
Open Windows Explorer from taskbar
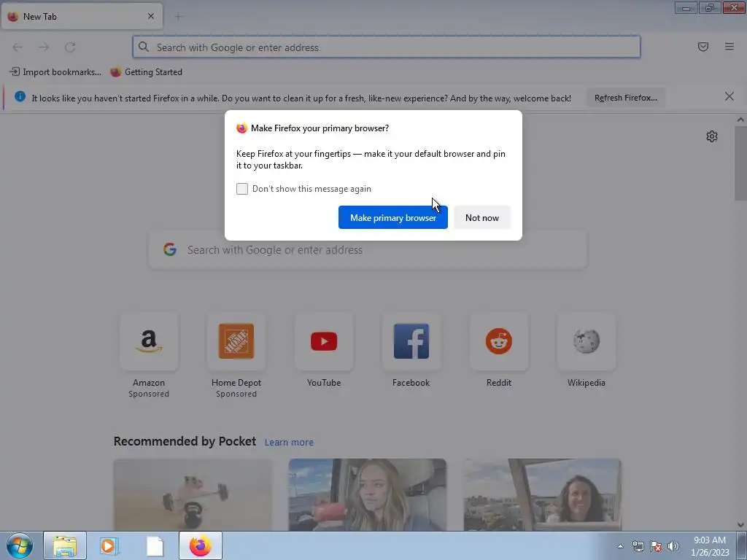(65, 545)
